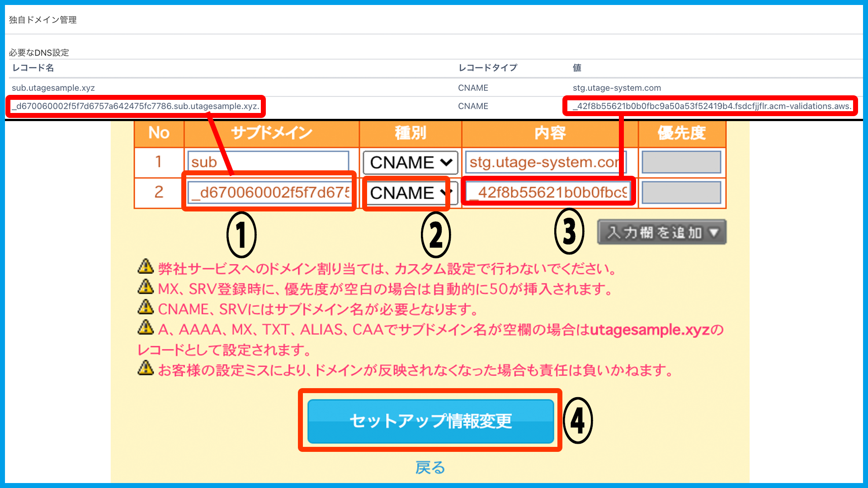Click the warning icon beside the liability disclaimer note
Image resolution: width=868 pixels, height=488 pixels.
(146, 368)
